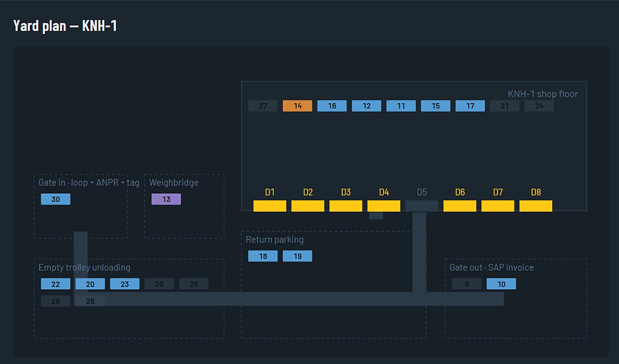Viewport: 619px width, 364px height.
Task: Select dock D6 yellow bay
Action: point(460,206)
